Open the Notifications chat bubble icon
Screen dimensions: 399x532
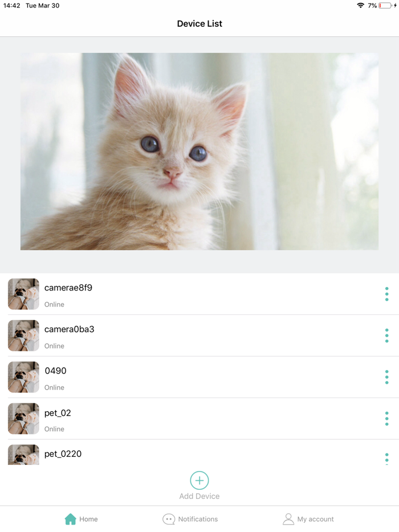point(169,519)
